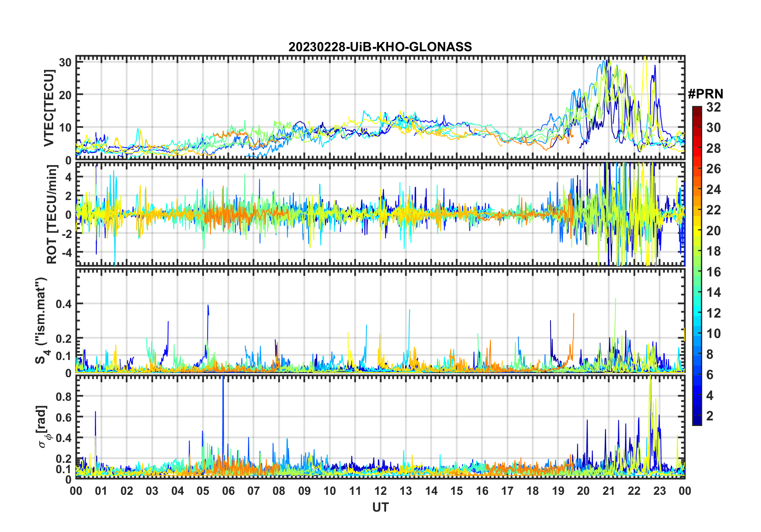761x532 pixels.
Task: Click the x-axis tick label 06
Action: point(228,491)
